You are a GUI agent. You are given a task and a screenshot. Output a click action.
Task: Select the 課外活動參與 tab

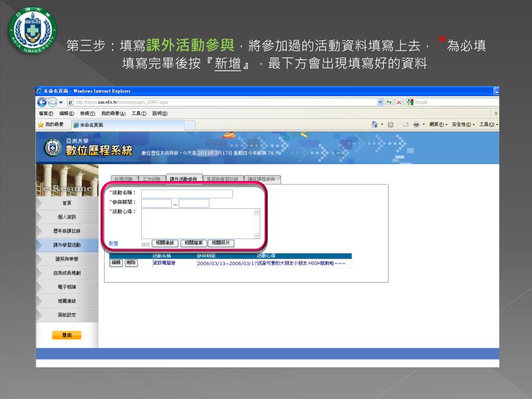point(184,179)
